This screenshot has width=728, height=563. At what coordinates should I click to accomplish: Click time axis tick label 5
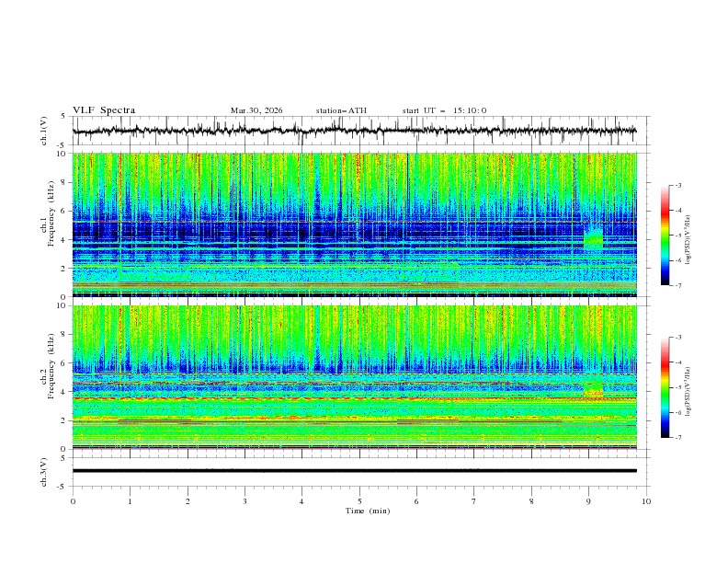(x=359, y=501)
